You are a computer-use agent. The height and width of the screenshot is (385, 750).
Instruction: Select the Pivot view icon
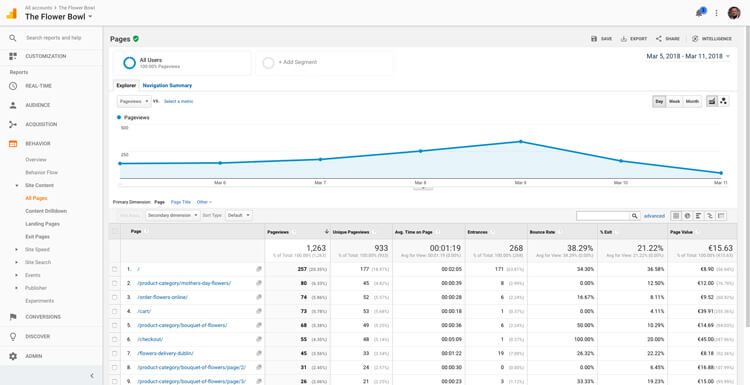(x=721, y=216)
